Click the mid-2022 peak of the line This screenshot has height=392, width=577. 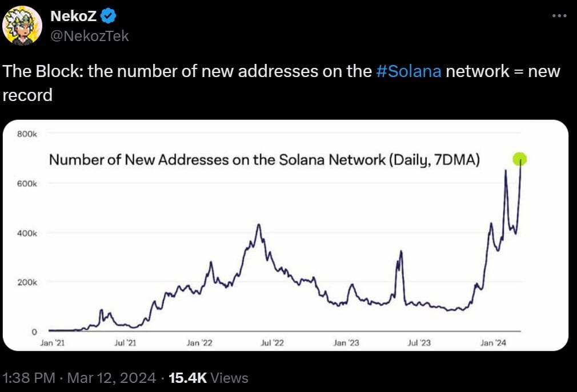259,225
